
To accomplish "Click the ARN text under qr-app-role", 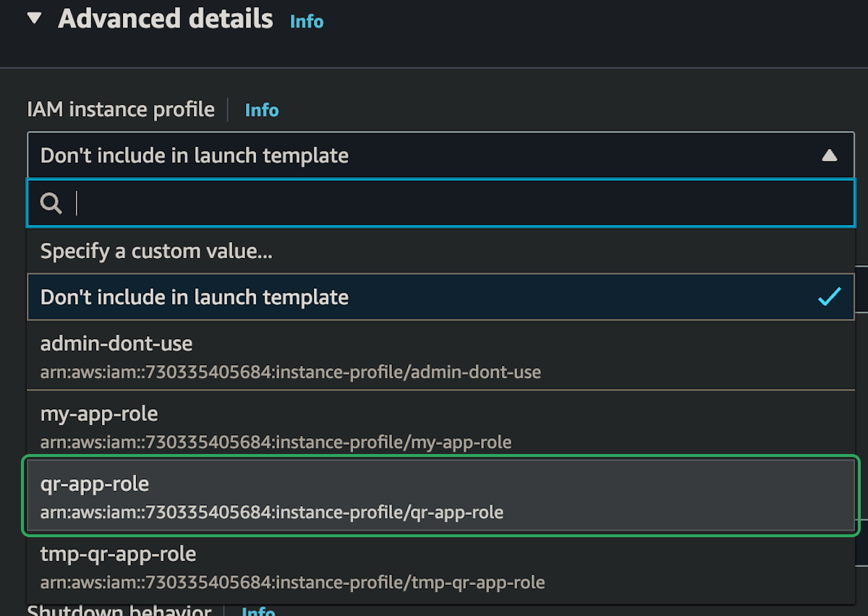I will coord(272,513).
